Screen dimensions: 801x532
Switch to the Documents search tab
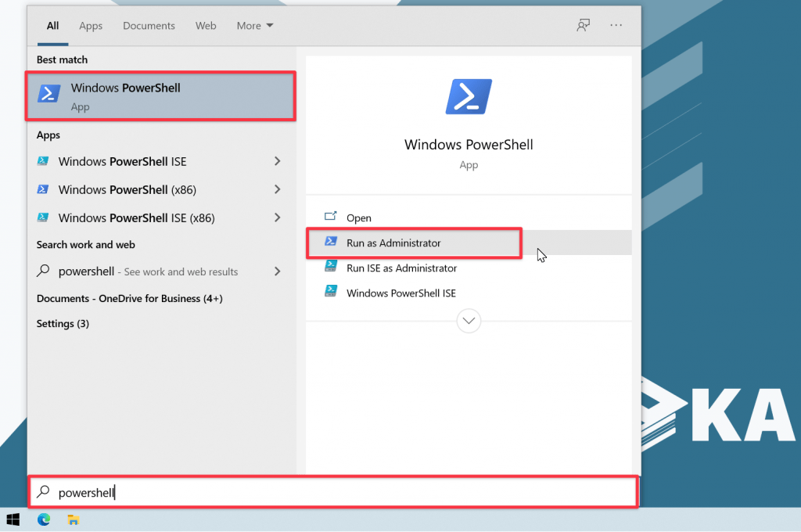(x=149, y=25)
